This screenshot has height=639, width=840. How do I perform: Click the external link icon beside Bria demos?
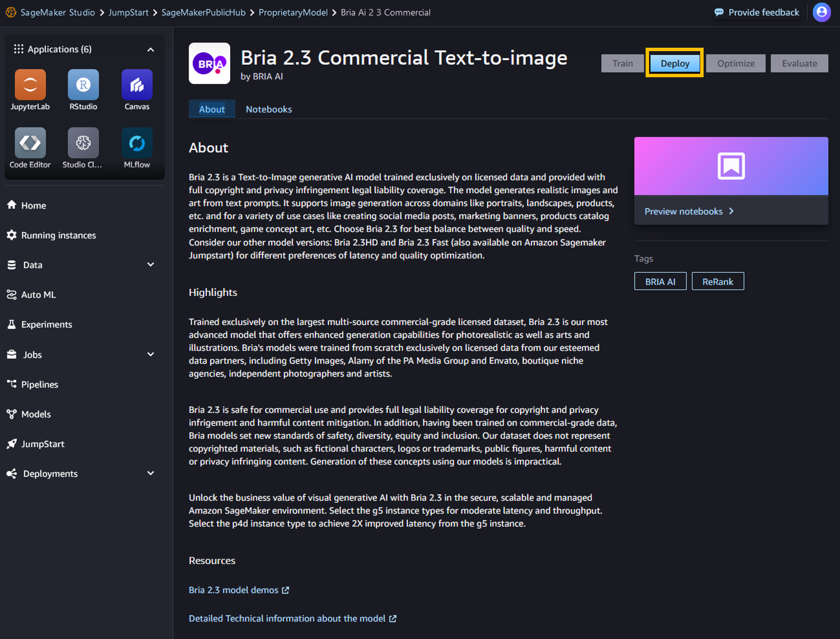(x=285, y=590)
